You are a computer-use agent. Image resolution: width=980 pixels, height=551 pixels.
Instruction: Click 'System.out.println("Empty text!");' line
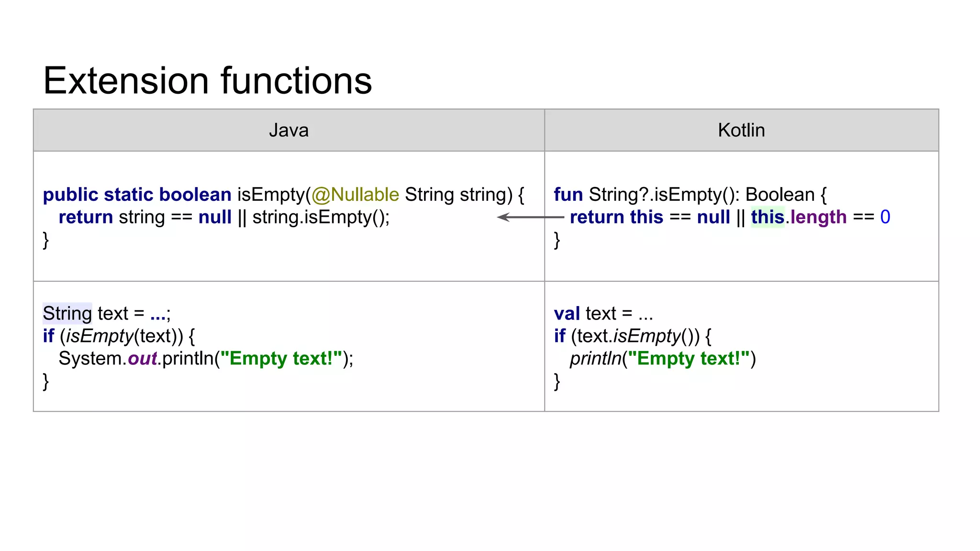(206, 358)
